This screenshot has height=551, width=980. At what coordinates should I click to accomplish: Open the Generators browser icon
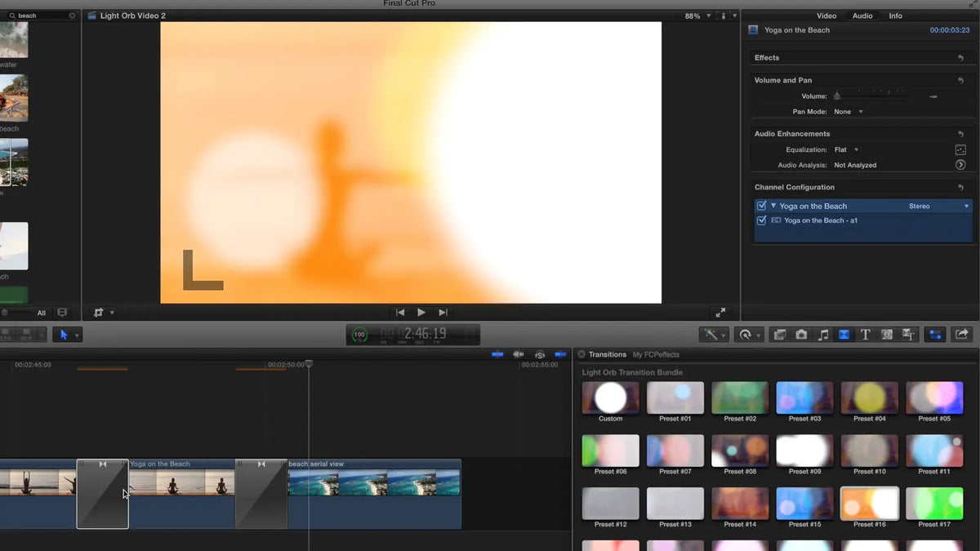point(887,335)
